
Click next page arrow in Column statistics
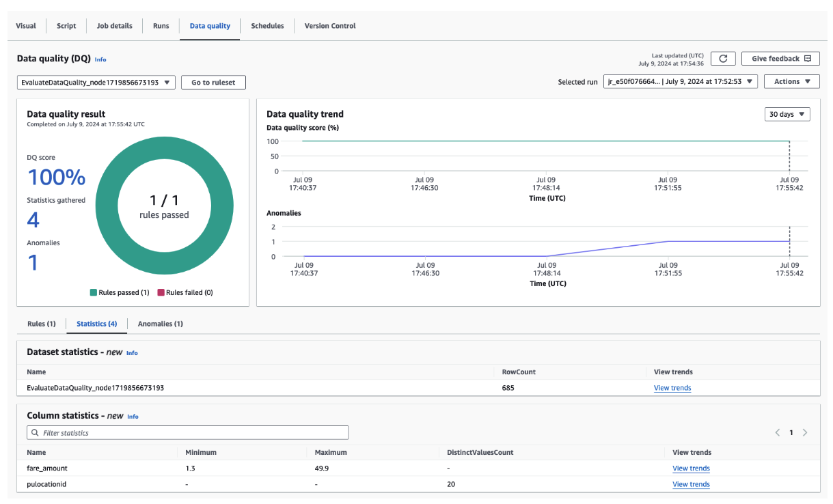(805, 432)
